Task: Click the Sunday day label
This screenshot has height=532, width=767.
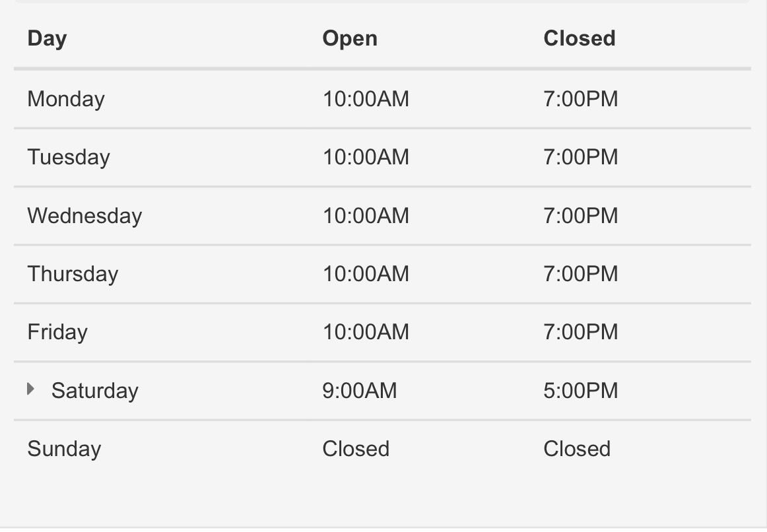Action: pyautogui.click(x=64, y=449)
